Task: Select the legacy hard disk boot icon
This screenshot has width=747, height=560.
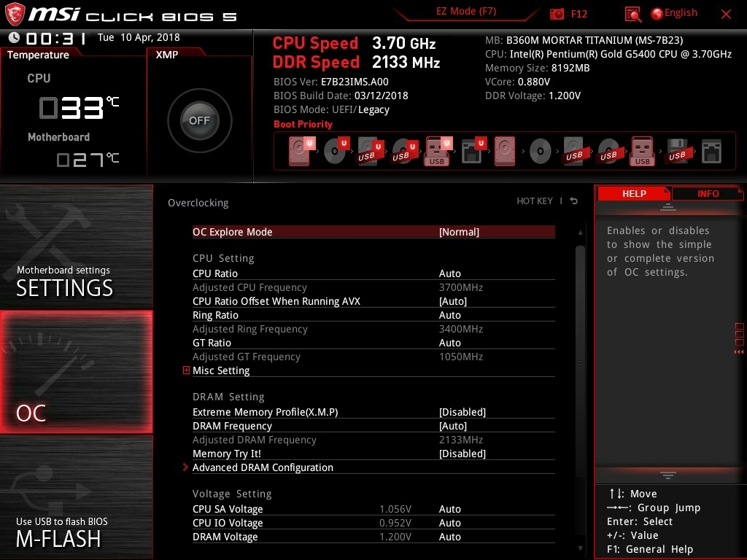Action: [x=505, y=152]
